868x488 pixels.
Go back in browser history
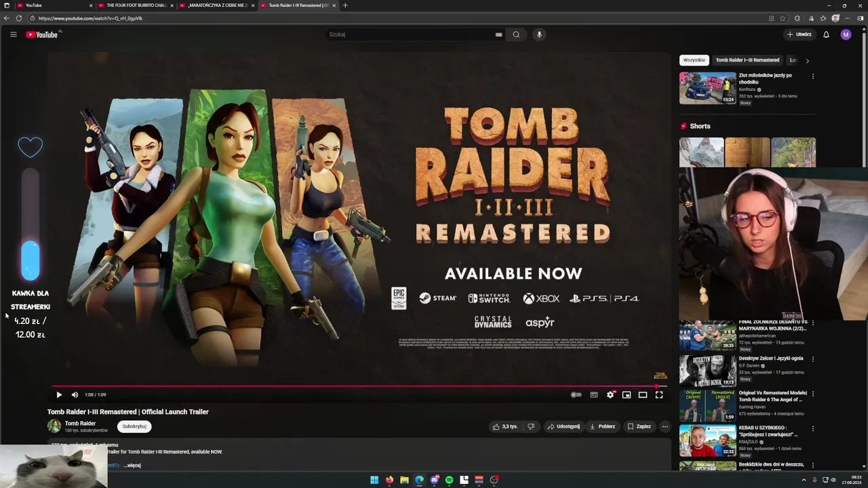(7, 18)
